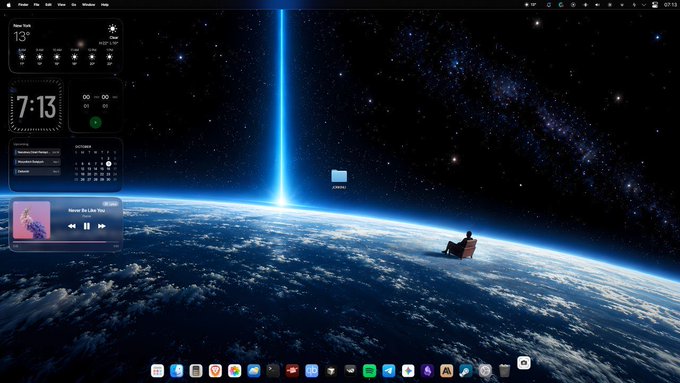Launch the Terminal from the dock
The image size is (680, 383).
click(x=273, y=371)
